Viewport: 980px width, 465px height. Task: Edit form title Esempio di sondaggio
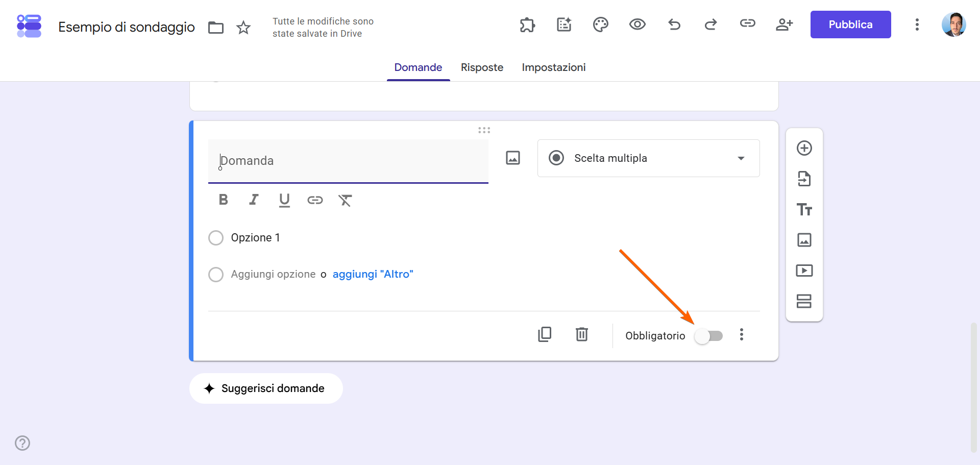127,27
